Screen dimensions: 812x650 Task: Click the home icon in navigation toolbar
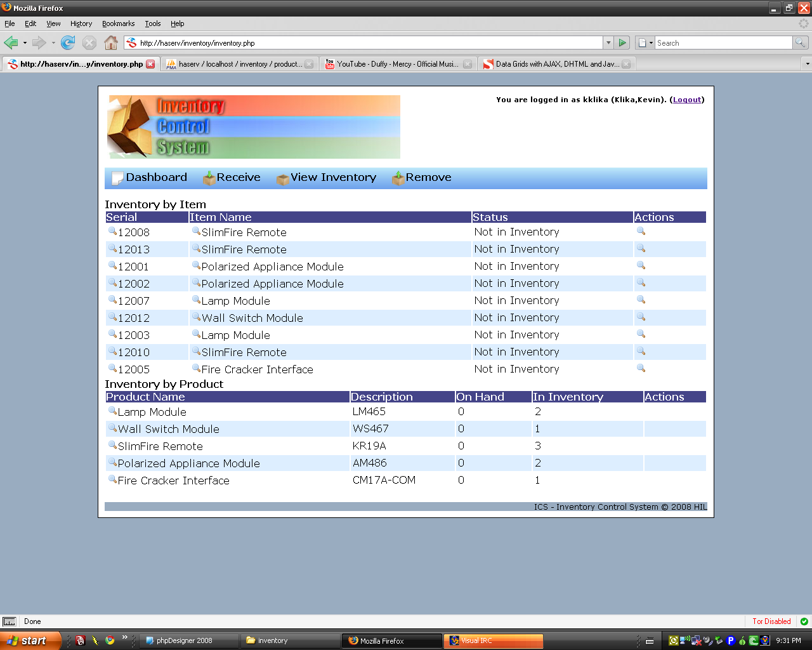[111, 43]
